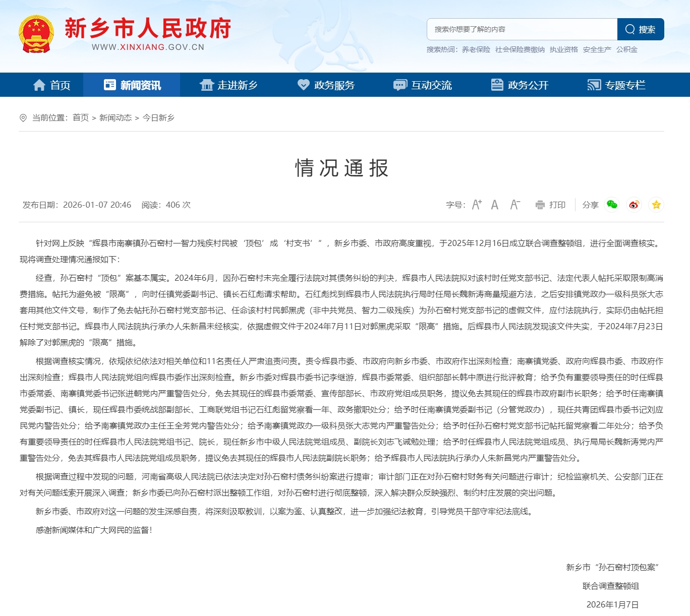The image size is (690, 616).
Task: Focus the search input field
Action: point(522,29)
